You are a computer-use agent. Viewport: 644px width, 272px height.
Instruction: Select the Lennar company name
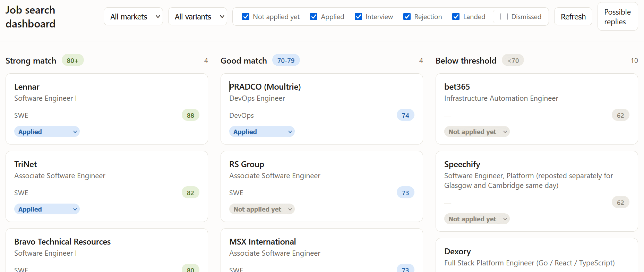(x=27, y=87)
